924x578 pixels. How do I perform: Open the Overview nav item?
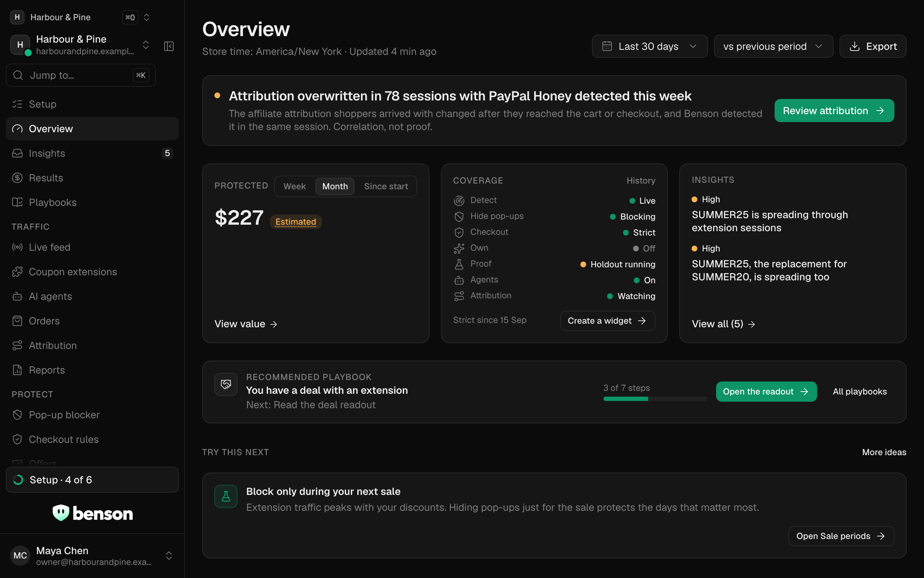pos(92,129)
